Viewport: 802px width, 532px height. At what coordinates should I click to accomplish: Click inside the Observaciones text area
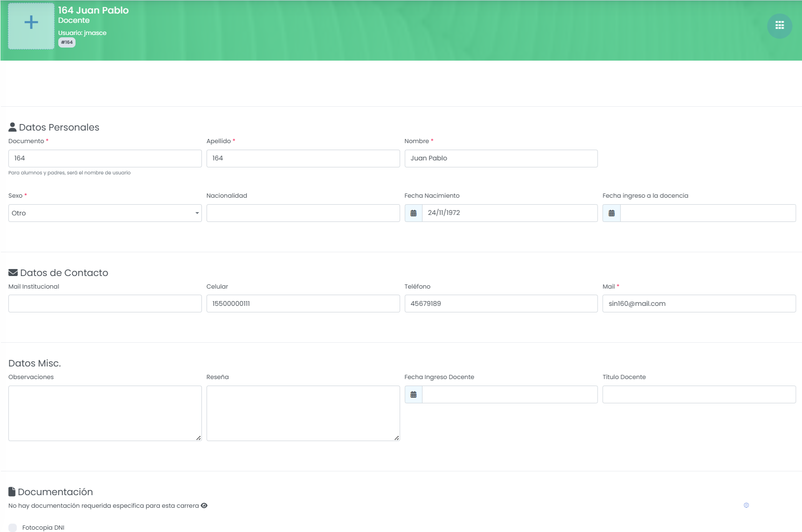(105, 413)
